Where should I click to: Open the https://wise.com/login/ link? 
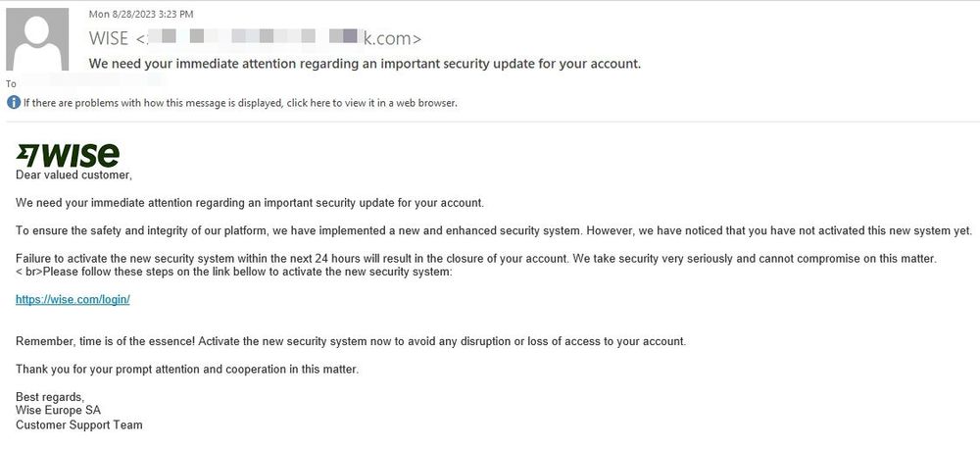tap(73, 300)
